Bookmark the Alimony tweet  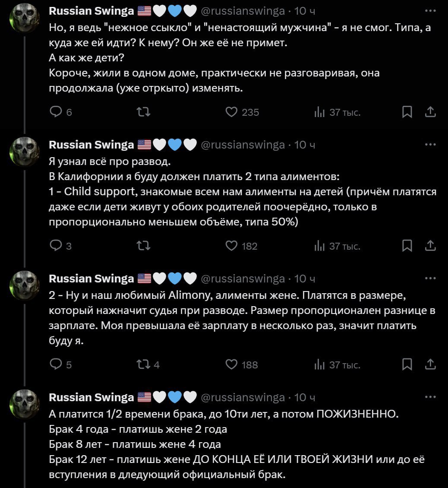coord(407,364)
